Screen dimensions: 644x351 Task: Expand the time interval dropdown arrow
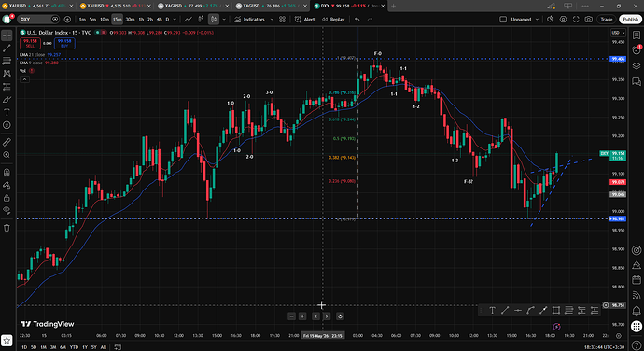coord(175,20)
